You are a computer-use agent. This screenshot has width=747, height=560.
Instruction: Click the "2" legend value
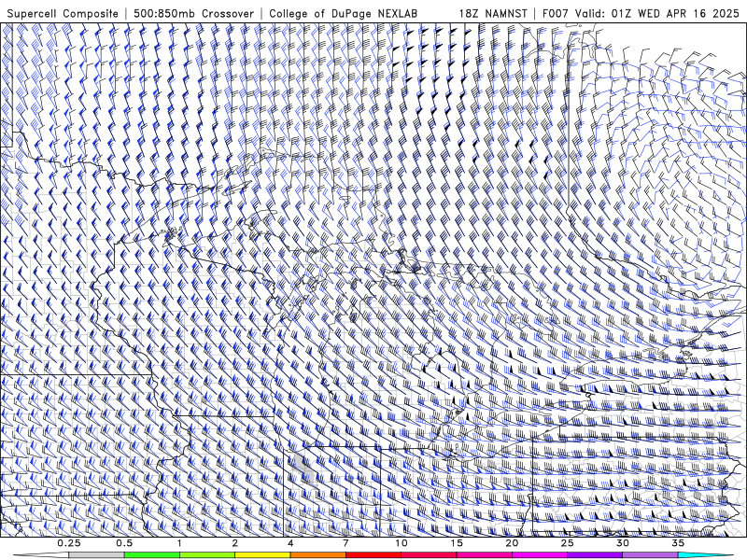pyautogui.click(x=235, y=543)
